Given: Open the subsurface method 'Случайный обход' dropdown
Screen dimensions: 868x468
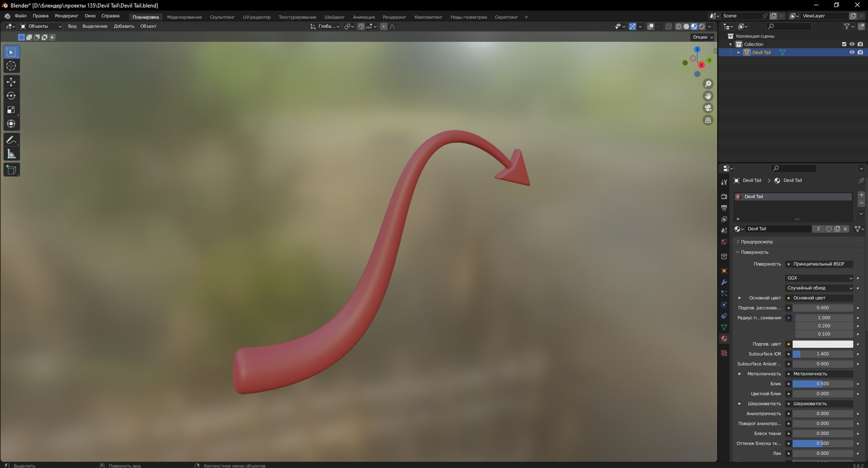Looking at the screenshot, I should [x=819, y=288].
